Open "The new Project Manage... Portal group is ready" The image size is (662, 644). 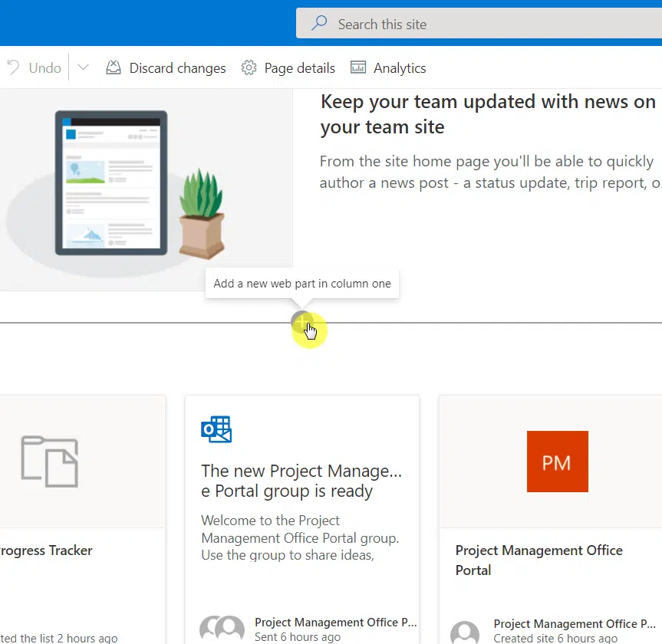[x=301, y=481]
